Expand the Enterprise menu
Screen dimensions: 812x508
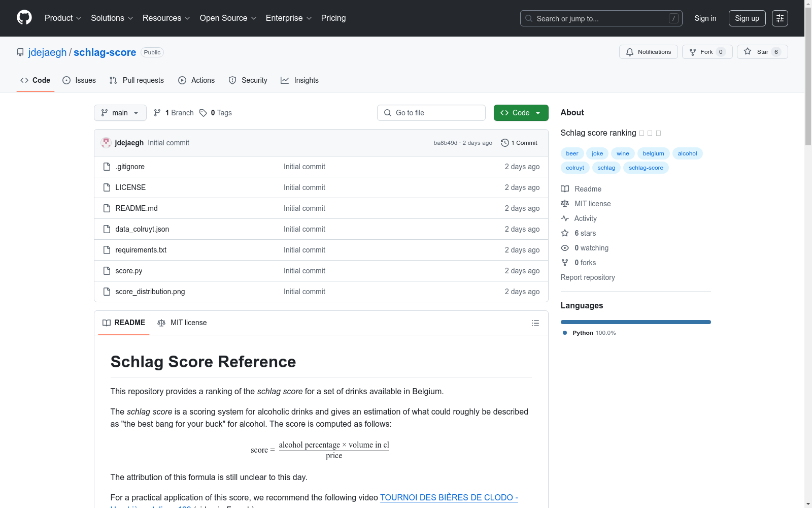point(289,18)
